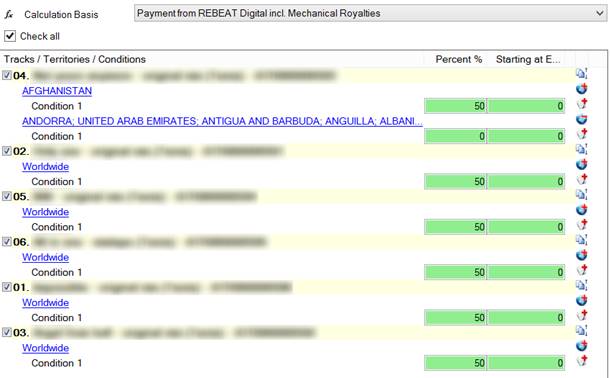Click the Percent field of track 05's Condition 1

click(x=455, y=227)
